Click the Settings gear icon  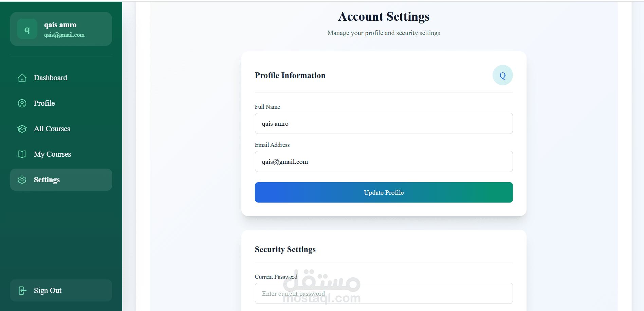[x=22, y=180]
